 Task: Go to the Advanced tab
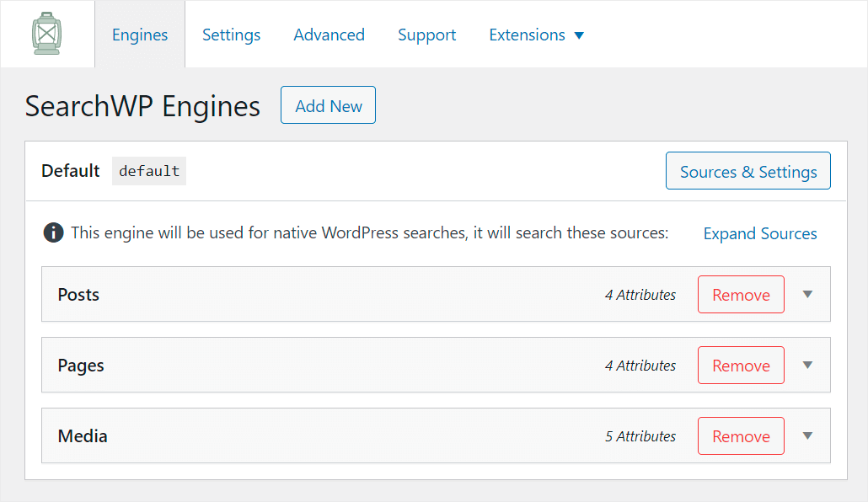[x=329, y=35]
